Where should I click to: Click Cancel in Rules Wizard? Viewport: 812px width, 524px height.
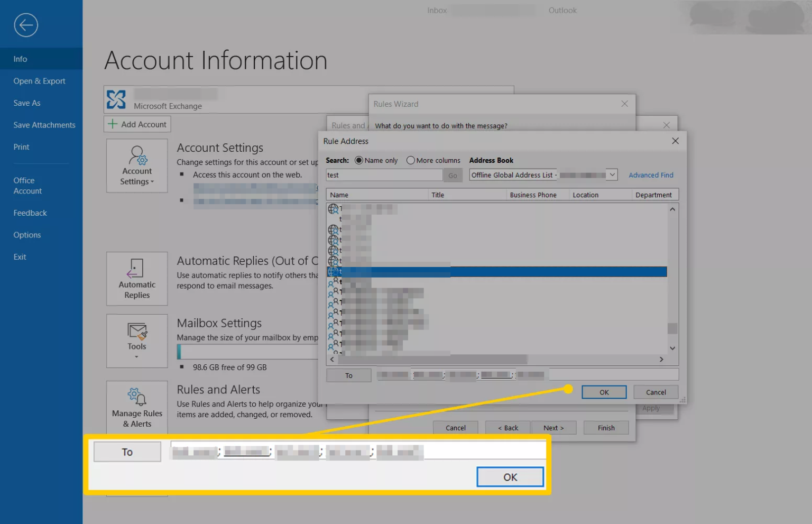click(455, 428)
